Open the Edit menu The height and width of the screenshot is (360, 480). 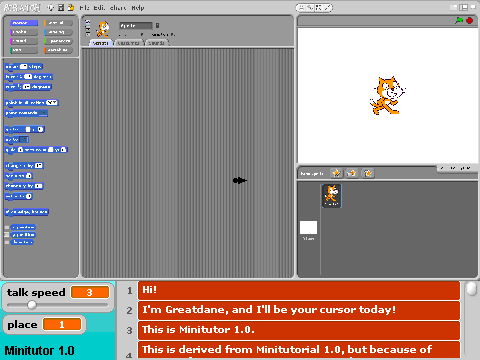99,8
